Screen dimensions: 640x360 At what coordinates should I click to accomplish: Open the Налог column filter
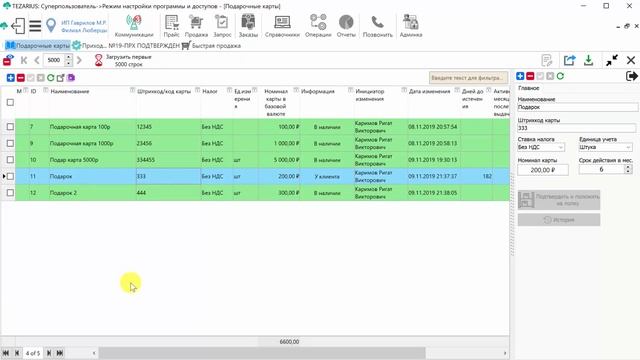pos(229,90)
